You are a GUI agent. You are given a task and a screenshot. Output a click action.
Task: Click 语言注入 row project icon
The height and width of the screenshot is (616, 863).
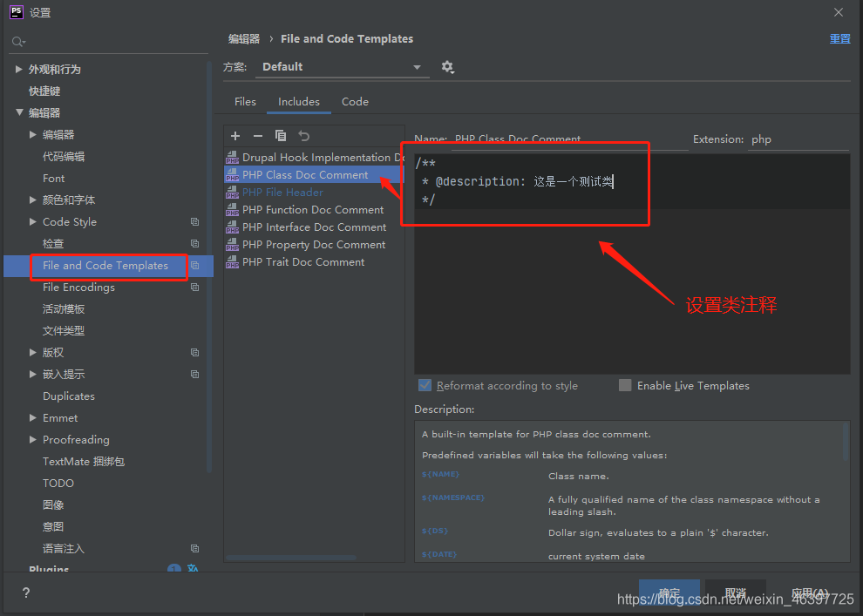tap(195, 548)
